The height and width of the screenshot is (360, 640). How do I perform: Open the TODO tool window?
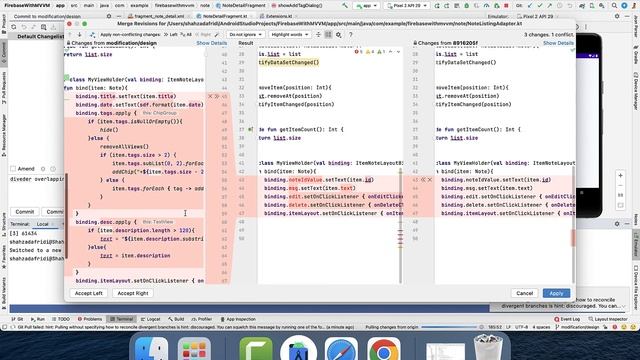(x=61, y=319)
